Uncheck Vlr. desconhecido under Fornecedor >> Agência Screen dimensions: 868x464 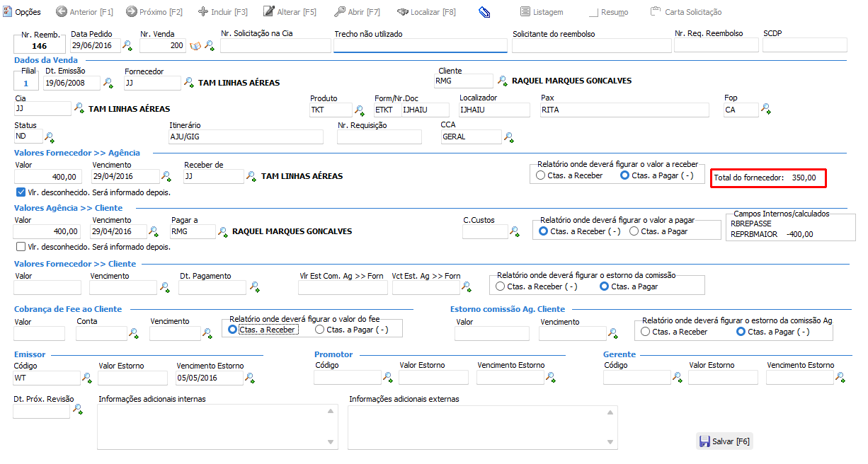click(x=21, y=192)
